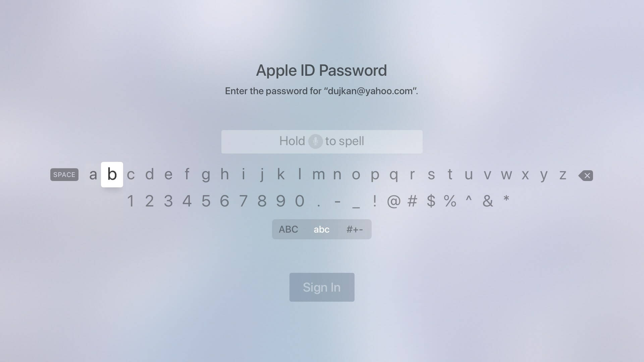The width and height of the screenshot is (644, 362).
Task: Click the backspace/delete key icon
Action: (x=587, y=175)
